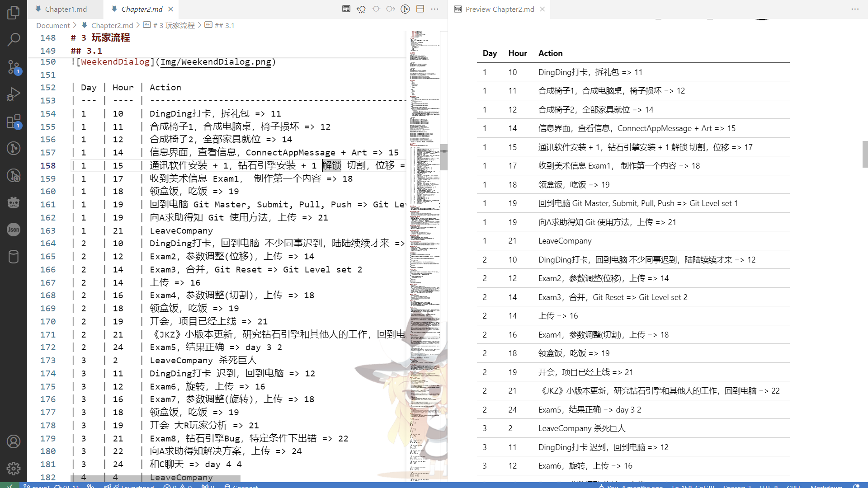Click open changes with previous revision icon
The image size is (868, 488).
tap(361, 9)
